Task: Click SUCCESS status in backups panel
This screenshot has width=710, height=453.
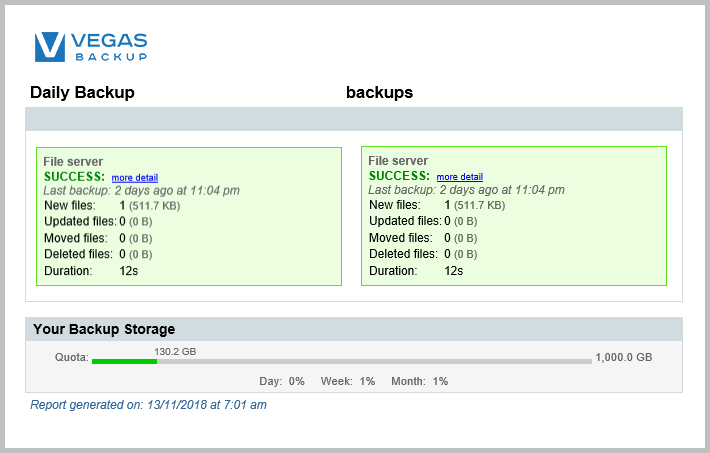Action: (399, 176)
